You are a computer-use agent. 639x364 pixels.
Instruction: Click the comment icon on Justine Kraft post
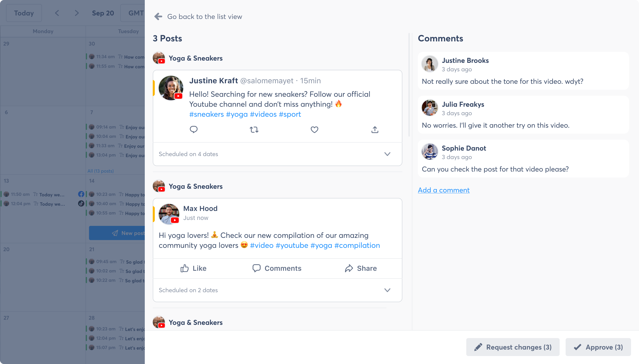coord(193,129)
